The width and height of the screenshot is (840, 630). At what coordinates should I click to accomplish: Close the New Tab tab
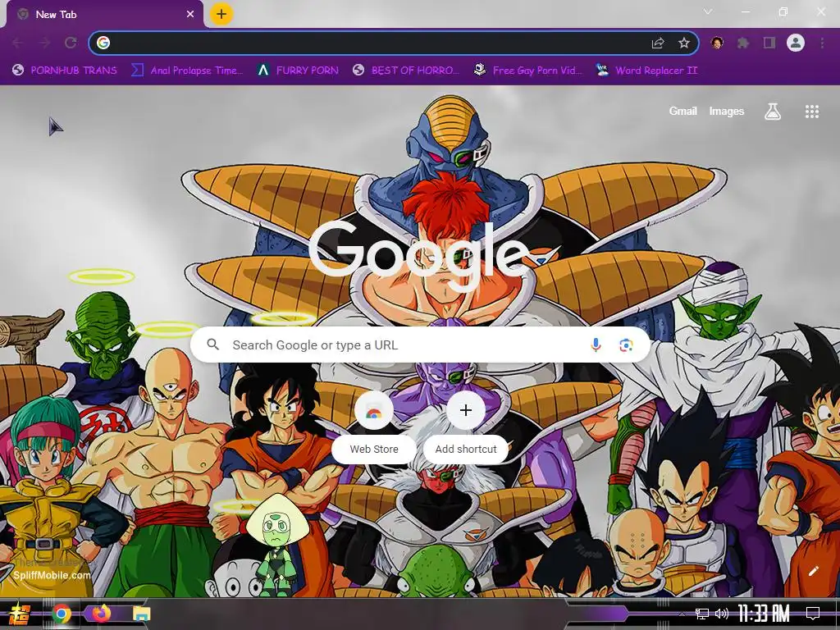[190, 15]
